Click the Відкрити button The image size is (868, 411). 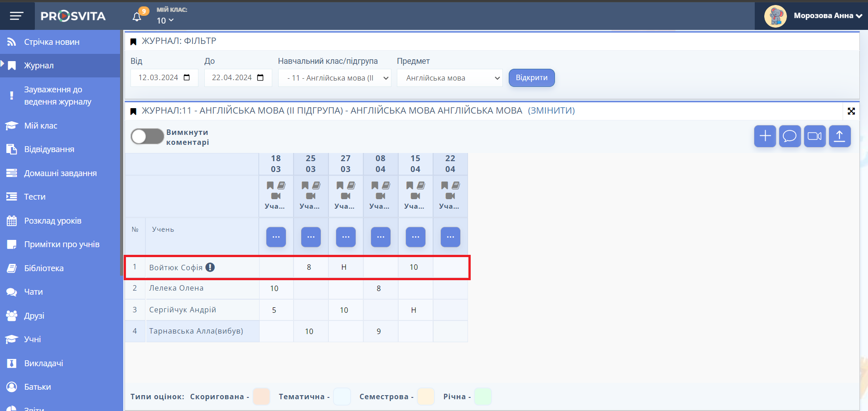coord(531,78)
